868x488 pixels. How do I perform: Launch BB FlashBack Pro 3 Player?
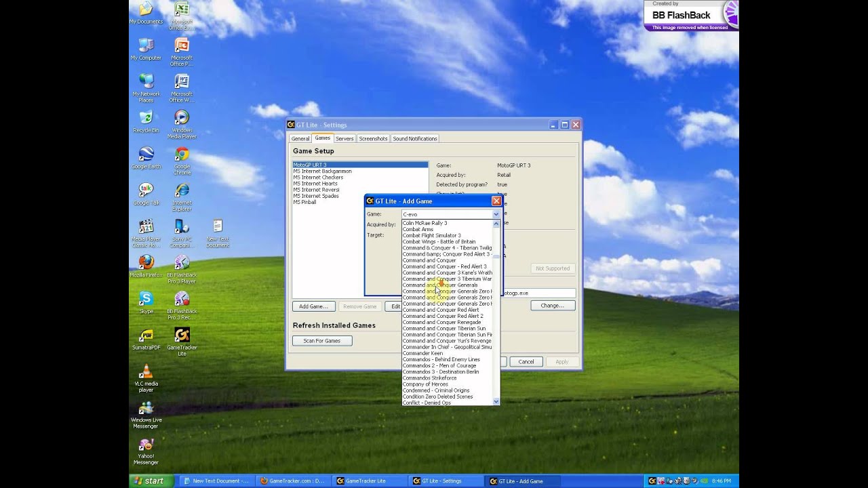[182, 270]
